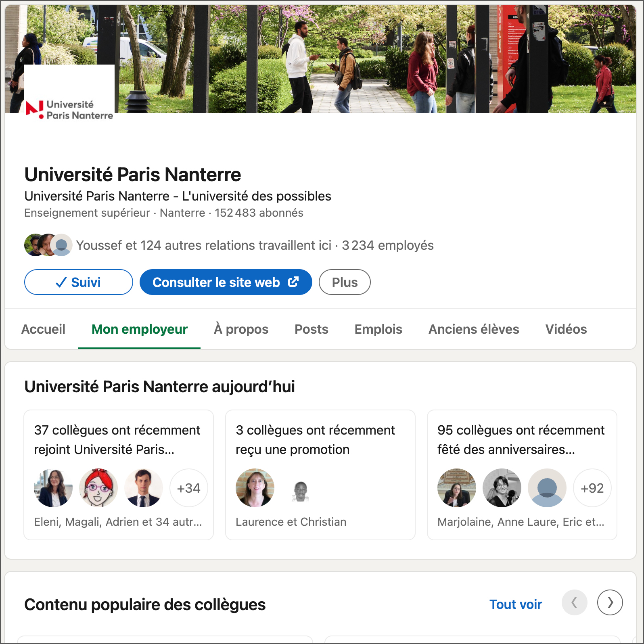Open the Youssef et 124 autres relations link
The height and width of the screenshot is (644, 644).
point(204,245)
